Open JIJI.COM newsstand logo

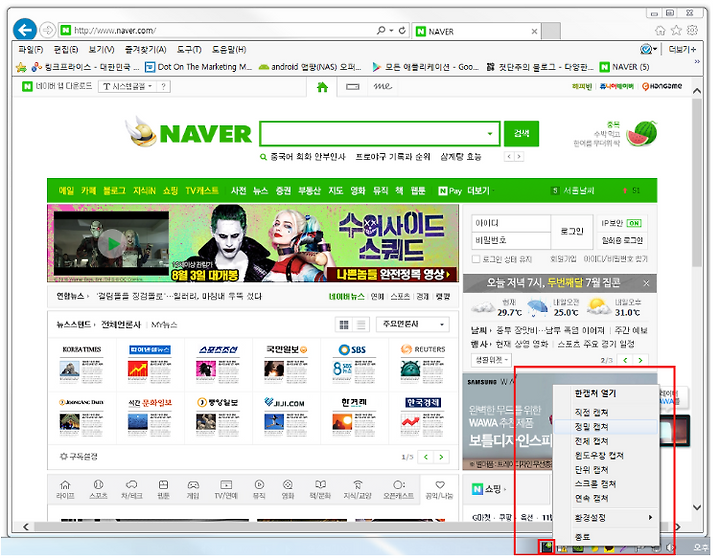tap(285, 403)
